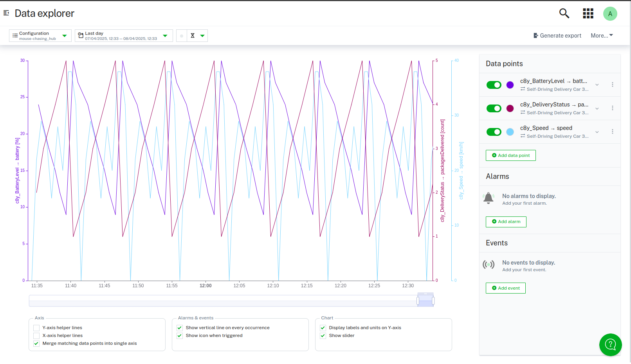Screen dimensions: 631x364
Task: Enable Y-axis helper lines checkbox
Action: point(36,328)
